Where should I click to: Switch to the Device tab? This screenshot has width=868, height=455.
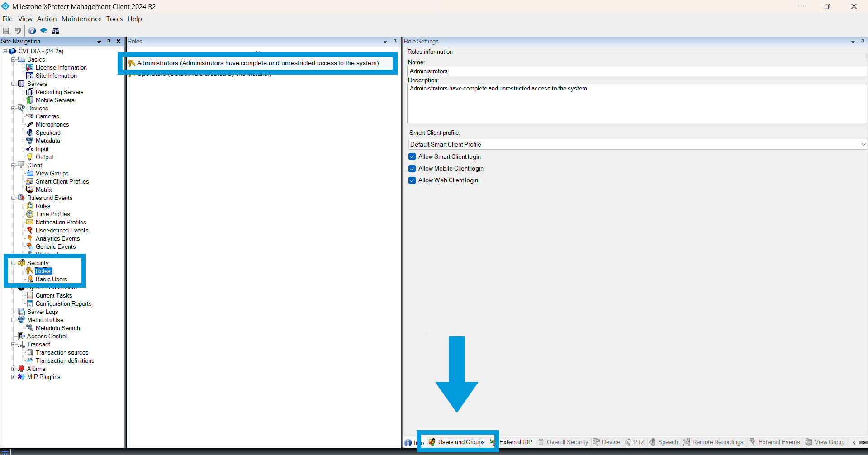(607, 442)
